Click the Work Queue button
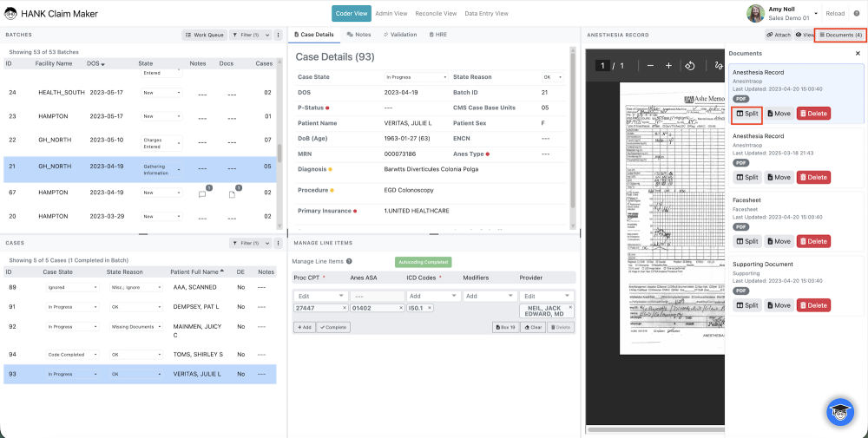Image resolution: width=868 pixels, height=438 pixels. pyautogui.click(x=204, y=35)
